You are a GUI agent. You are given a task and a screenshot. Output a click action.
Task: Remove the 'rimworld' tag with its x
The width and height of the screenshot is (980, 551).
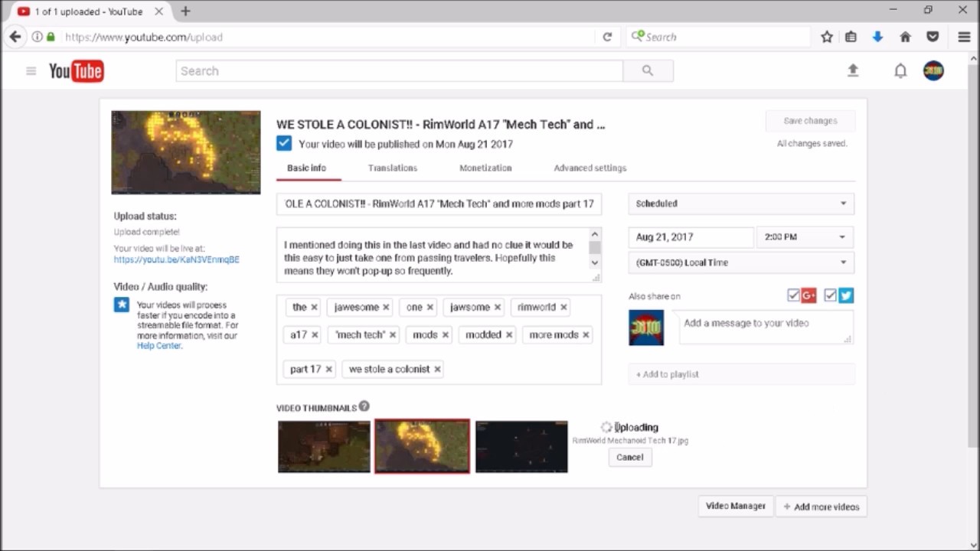(x=563, y=308)
